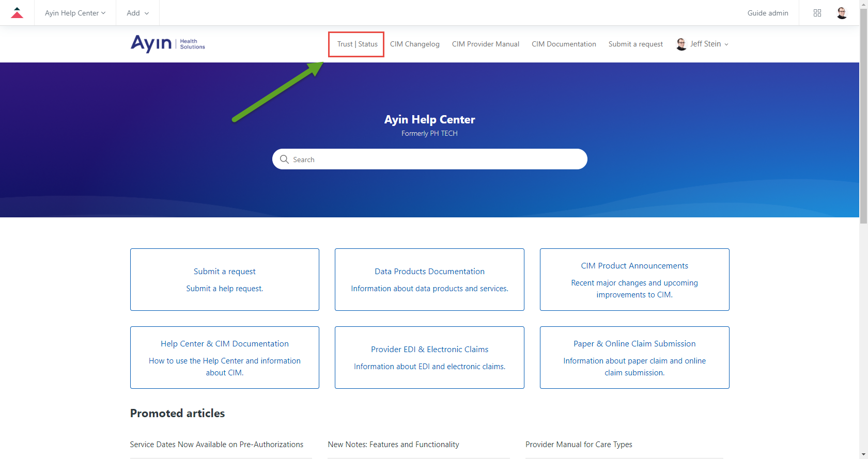Open the CIM Product Announcements card

(634, 279)
